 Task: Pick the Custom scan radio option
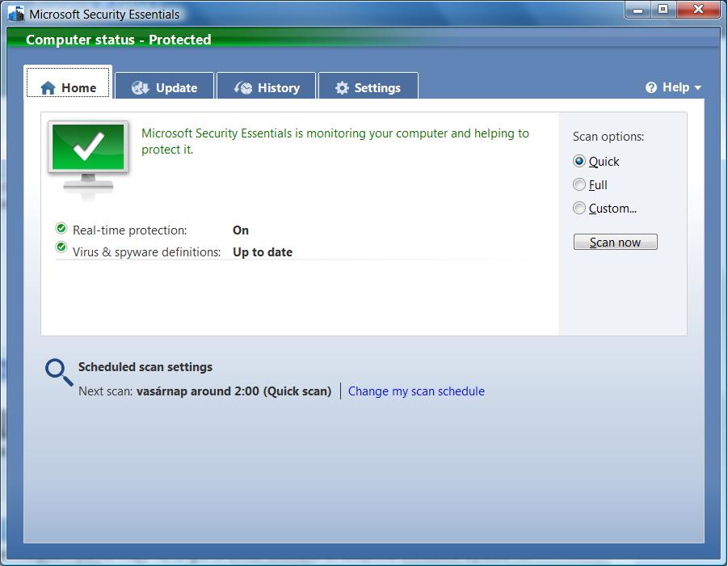pyautogui.click(x=579, y=209)
